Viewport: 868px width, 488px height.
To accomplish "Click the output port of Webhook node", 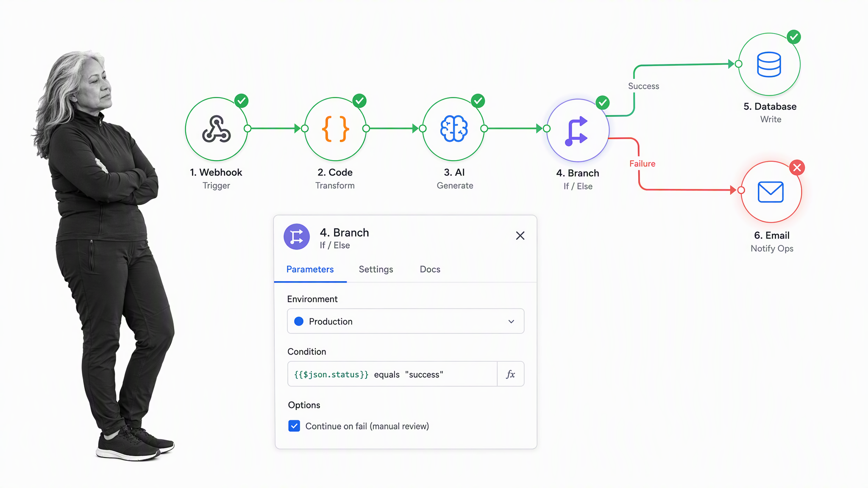I will tap(248, 128).
